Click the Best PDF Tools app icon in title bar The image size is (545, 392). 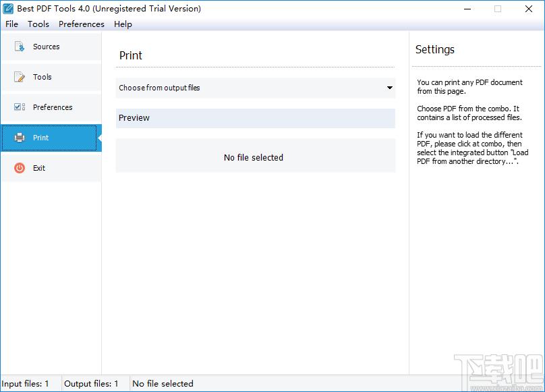point(7,9)
